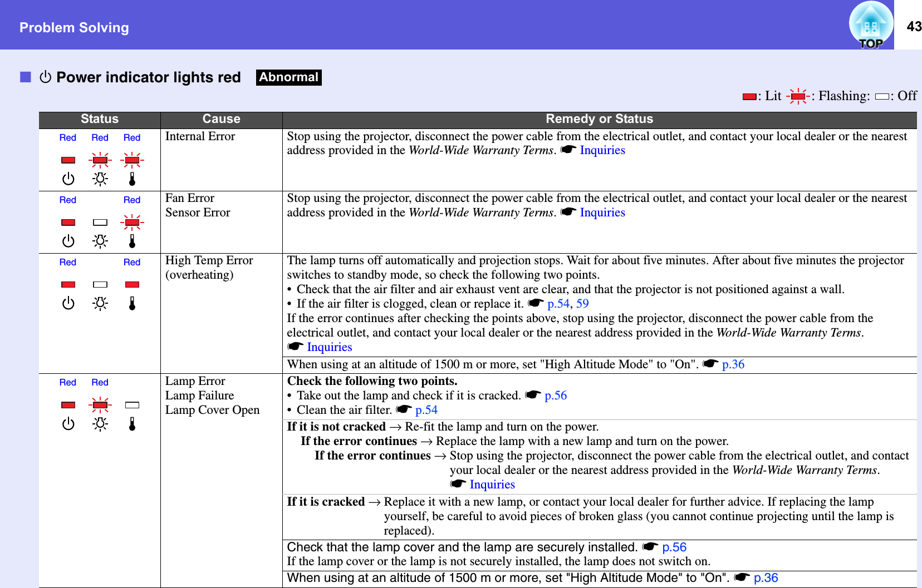The image size is (922, 588).
Task: Click flashing red temperature indicator in Fan Error row
Action: [x=132, y=223]
